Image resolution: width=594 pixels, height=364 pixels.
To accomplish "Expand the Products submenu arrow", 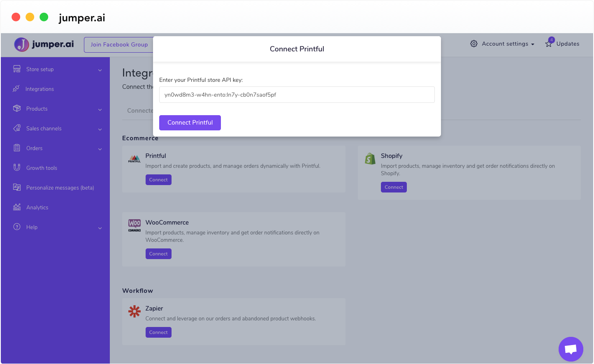I will (x=100, y=110).
